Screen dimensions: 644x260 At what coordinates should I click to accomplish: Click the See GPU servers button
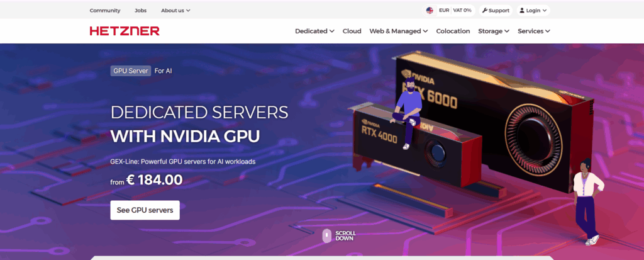145,210
